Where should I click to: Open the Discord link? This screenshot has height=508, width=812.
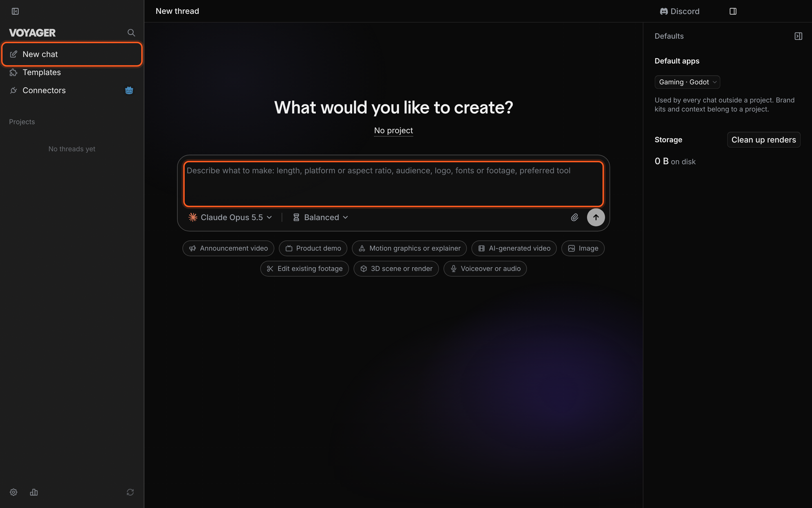679,11
